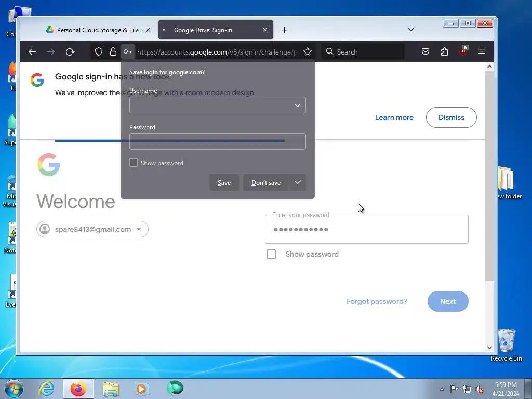Screen dimensions: 532x399
Task: Select the Recycle Bin desktop icon
Action: [x=507, y=345]
